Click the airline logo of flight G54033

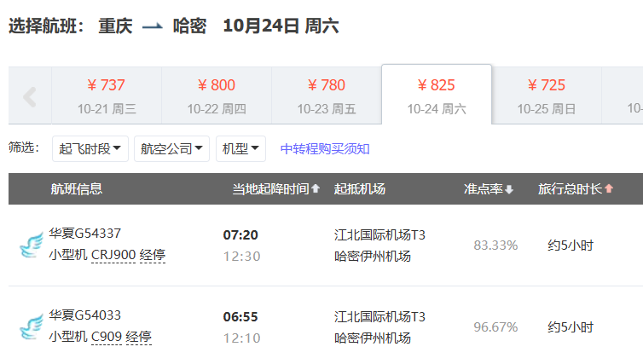32,326
